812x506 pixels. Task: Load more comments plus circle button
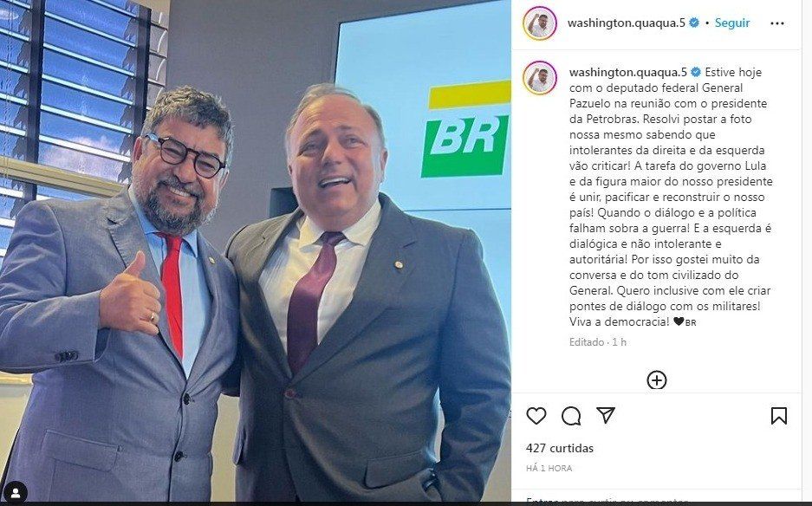tap(657, 380)
